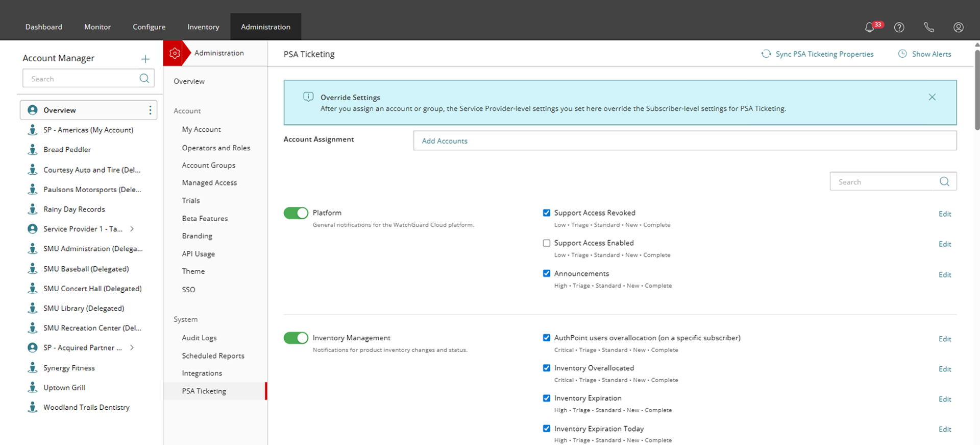Image resolution: width=980 pixels, height=445 pixels.
Task: Select Audit Logs in the System menu
Action: [199, 338]
